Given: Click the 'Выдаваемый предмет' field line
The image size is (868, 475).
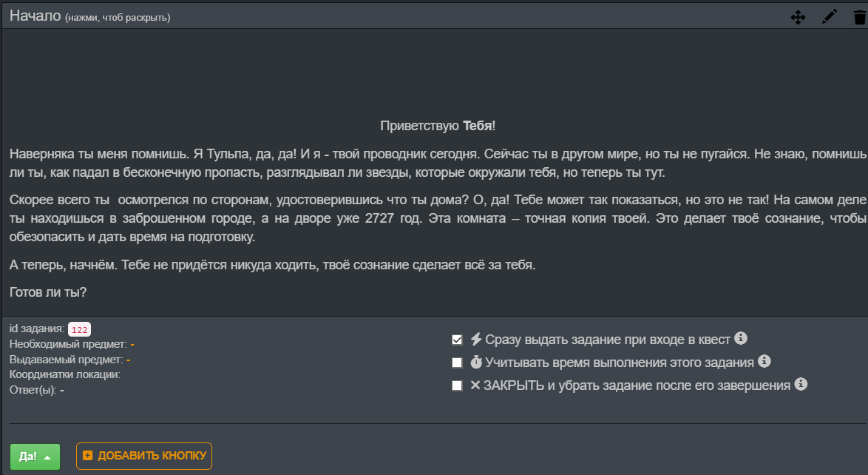Looking at the screenshot, I should click(x=69, y=360).
